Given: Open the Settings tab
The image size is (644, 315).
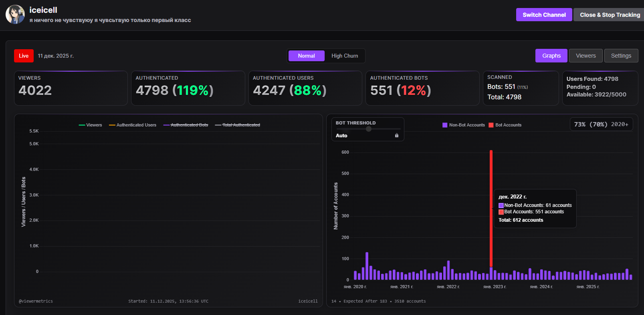Looking at the screenshot, I should click(621, 56).
